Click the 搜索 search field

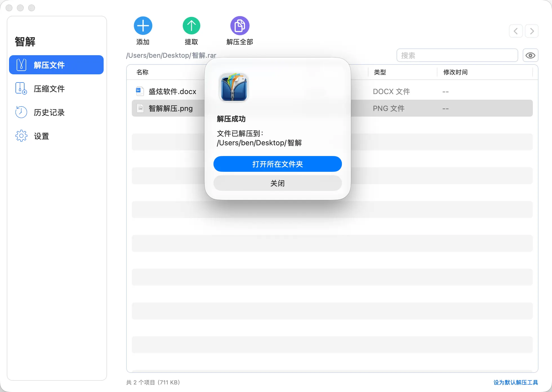tap(457, 55)
